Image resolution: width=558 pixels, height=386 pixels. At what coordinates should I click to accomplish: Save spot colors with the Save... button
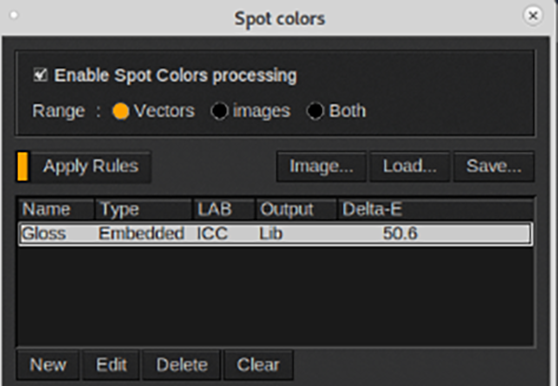click(494, 166)
